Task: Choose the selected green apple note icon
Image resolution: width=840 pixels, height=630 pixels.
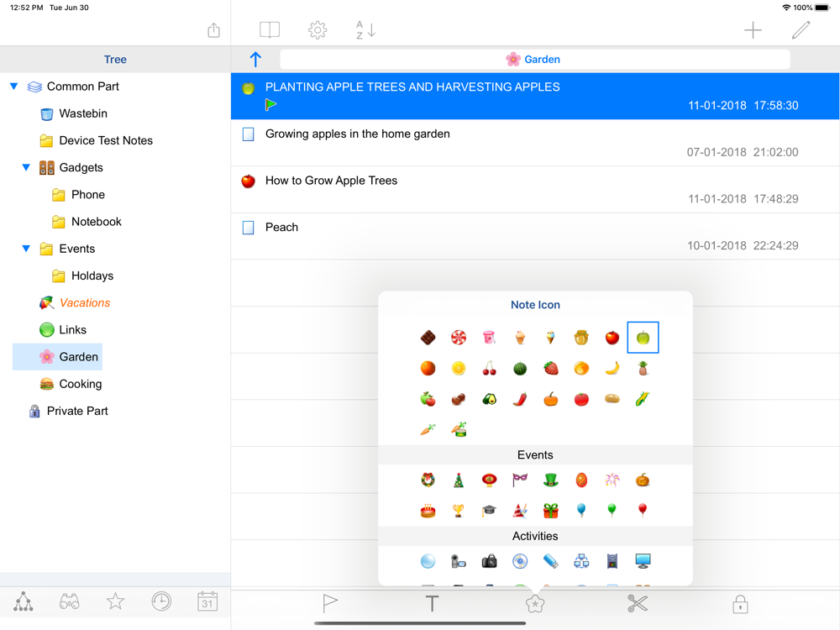Action: point(643,338)
